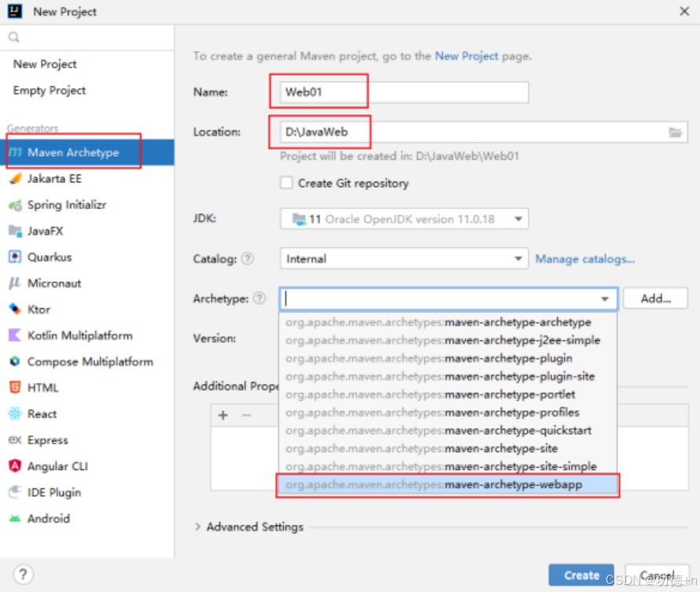This screenshot has height=592, width=700.
Task: Choose Spring Initializr generator
Action: [87, 205]
